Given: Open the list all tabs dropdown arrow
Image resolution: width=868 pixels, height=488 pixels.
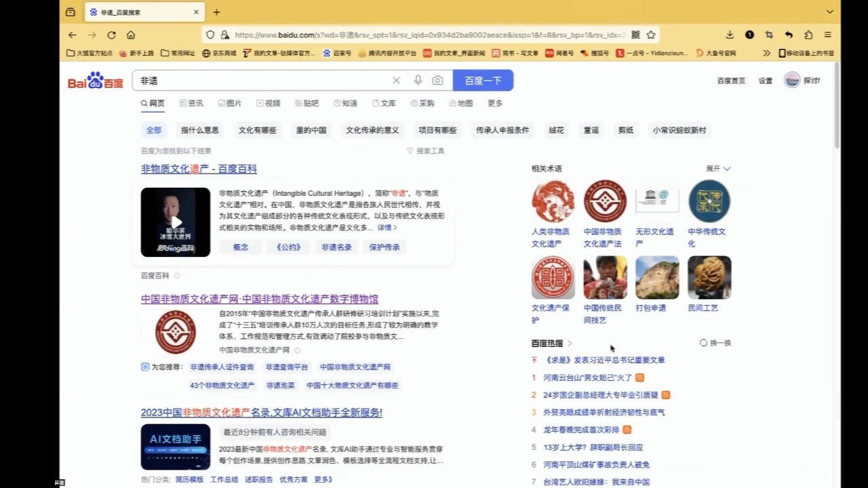Looking at the screenshot, I should (829, 12).
